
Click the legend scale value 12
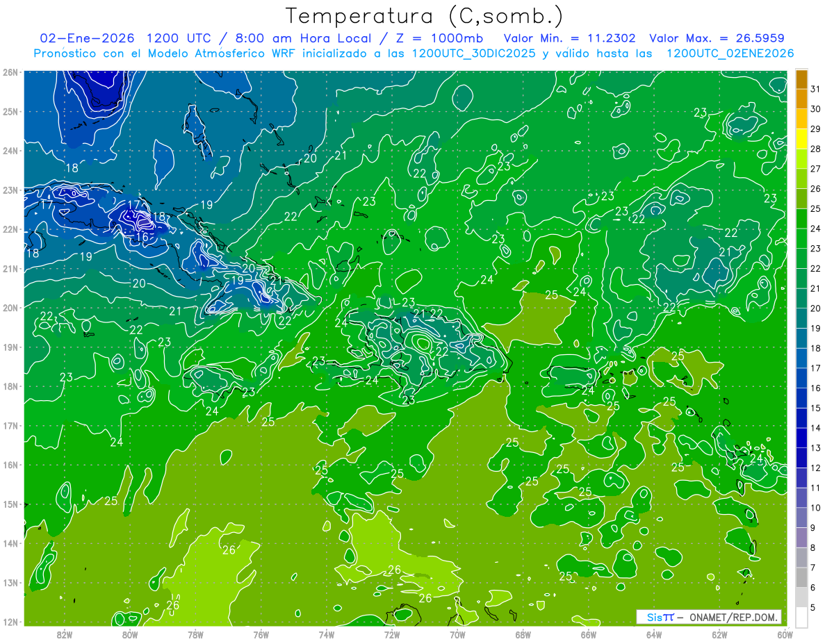816,468
